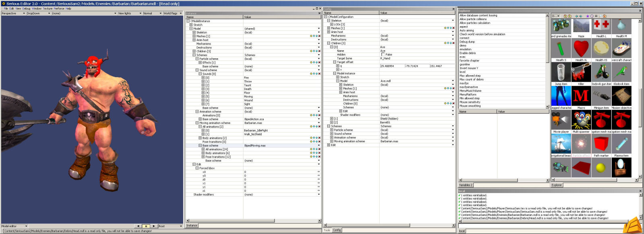Expand Skeleton node in Instance panel

[194, 33]
